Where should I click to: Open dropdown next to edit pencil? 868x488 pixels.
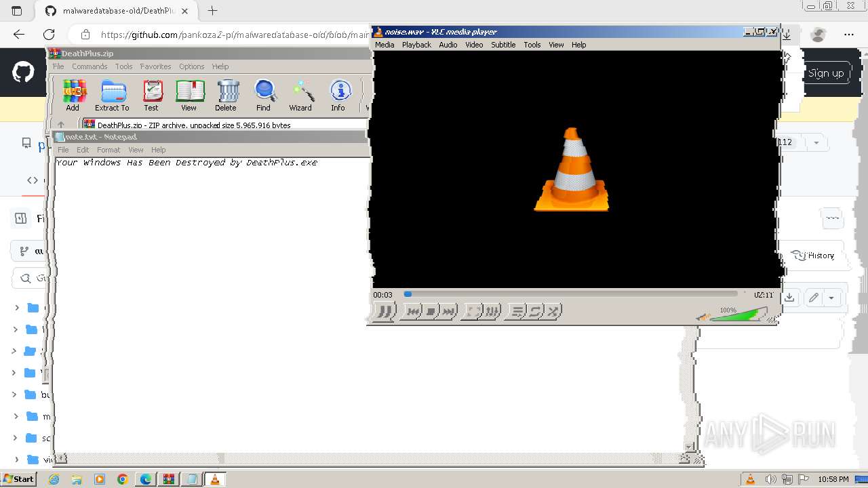(831, 298)
